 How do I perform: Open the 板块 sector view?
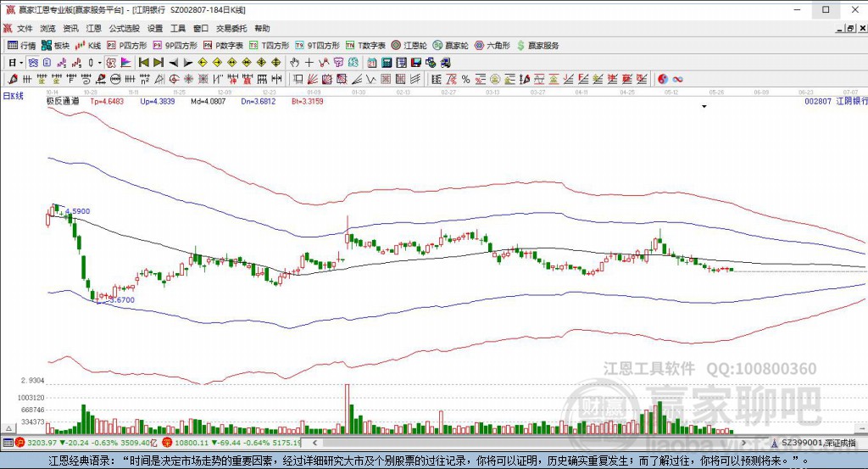(x=55, y=46)
